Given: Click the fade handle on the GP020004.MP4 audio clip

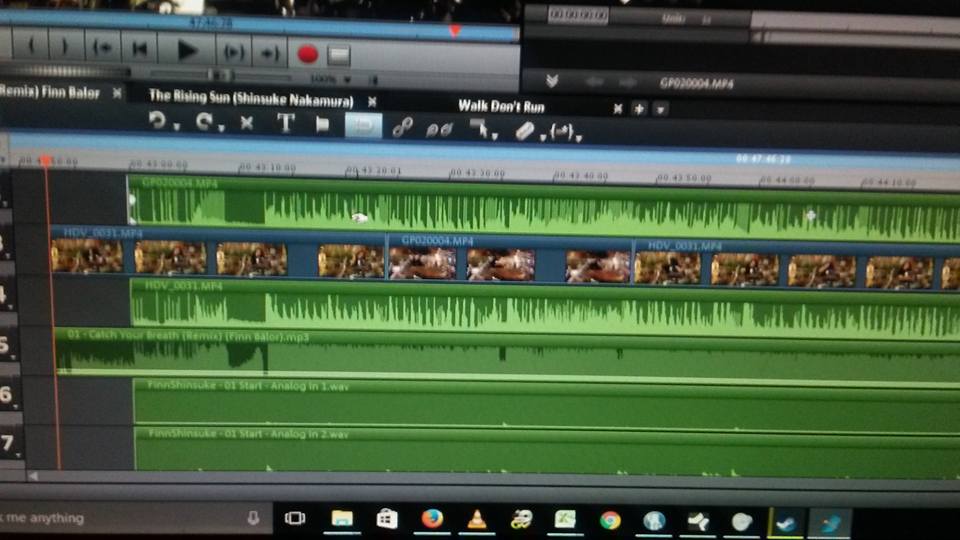Looking at the screenshot, I should tap(132, 199).
